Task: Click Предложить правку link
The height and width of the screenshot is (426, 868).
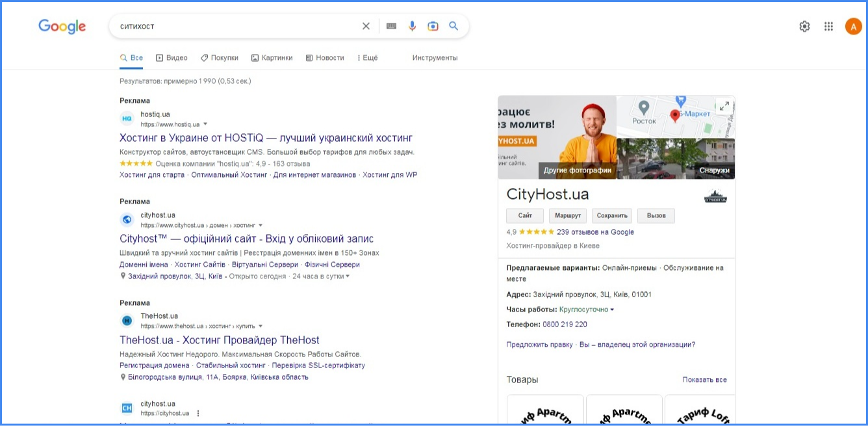Action: coord(539,345)
